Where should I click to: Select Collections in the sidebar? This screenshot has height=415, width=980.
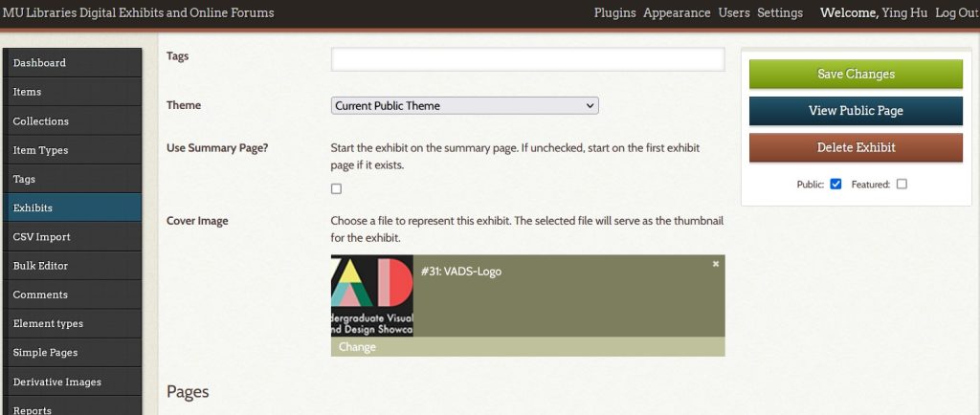pos(41,121)
